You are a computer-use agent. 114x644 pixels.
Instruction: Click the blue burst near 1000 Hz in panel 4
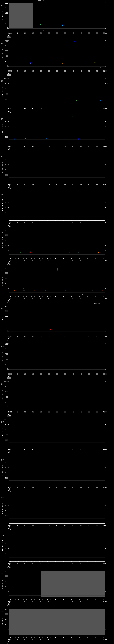click(x=73, y=117)
